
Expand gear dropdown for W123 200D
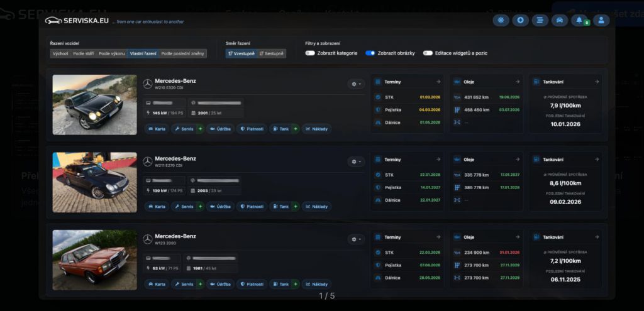356,239
